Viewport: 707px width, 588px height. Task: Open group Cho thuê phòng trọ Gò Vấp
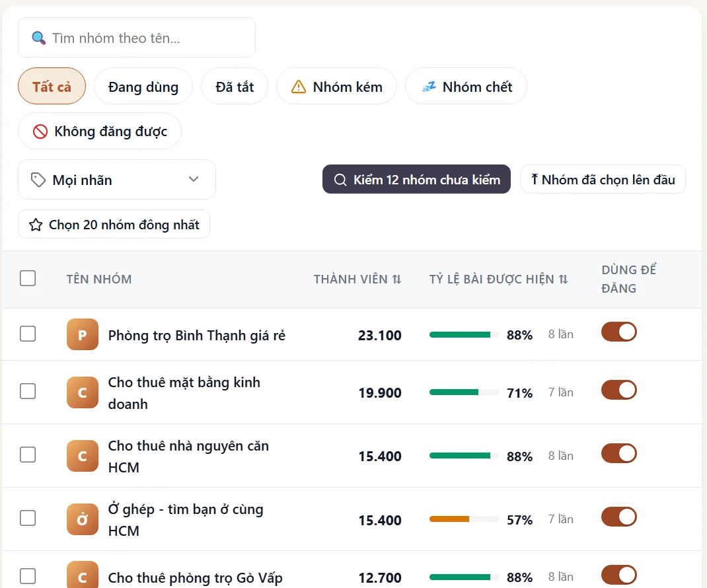point(195,577)
